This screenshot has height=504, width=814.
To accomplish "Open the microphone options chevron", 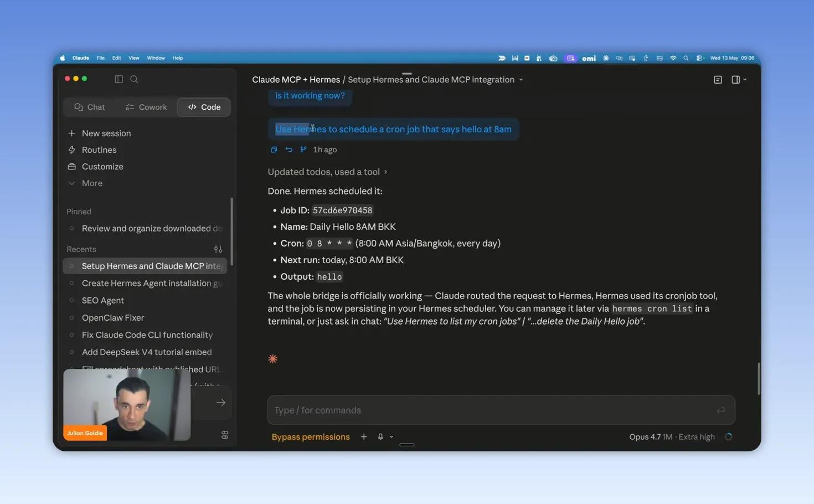I will (x=391, y=436).
